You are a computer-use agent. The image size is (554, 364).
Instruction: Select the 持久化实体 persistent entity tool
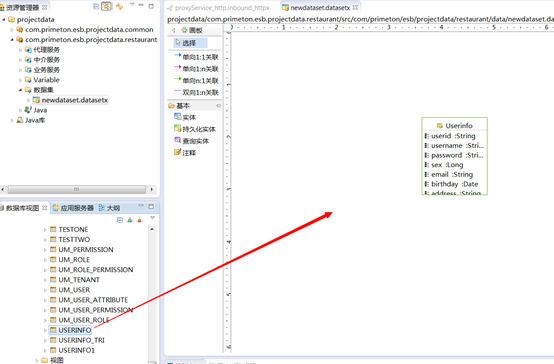tap(195, 129)
